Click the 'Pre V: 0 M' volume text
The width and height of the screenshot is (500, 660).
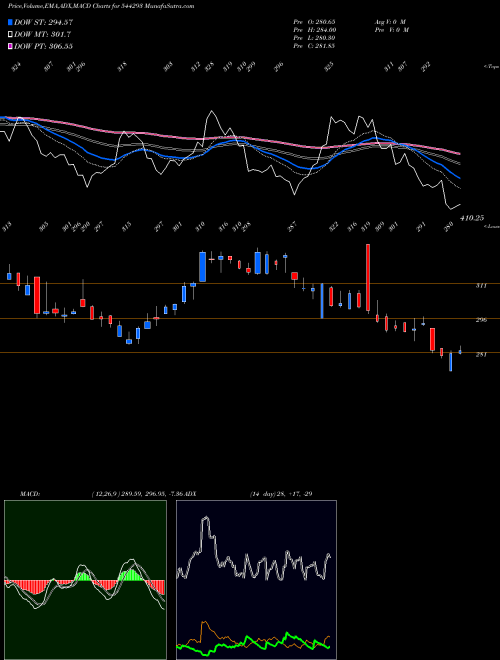pos(391,30)
